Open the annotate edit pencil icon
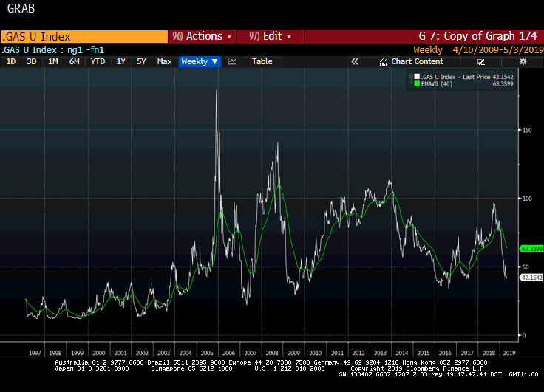Viewport: 544px width, 392px height. (x=481, y=62)
